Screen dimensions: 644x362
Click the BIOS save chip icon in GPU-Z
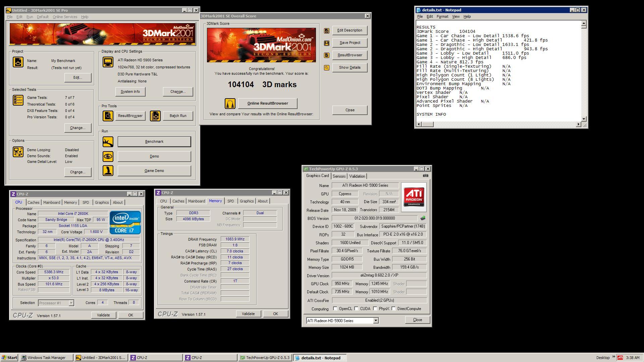pyautogui.click(x=423, y=218)
